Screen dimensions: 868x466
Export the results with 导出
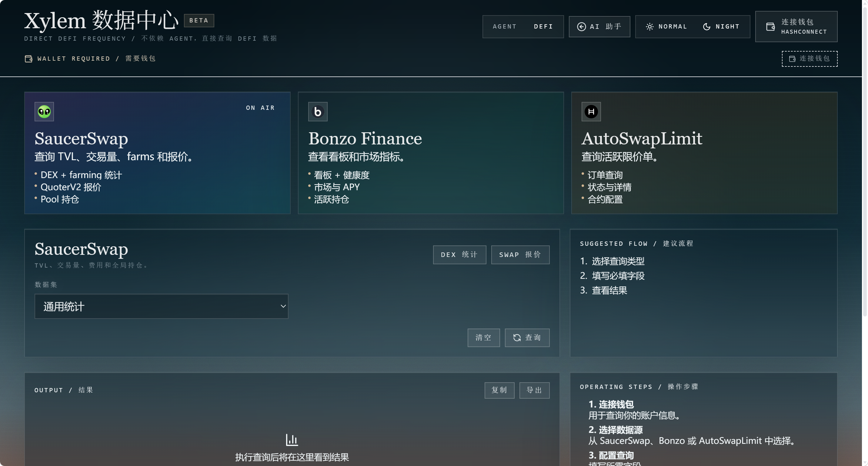click(534, 390)
